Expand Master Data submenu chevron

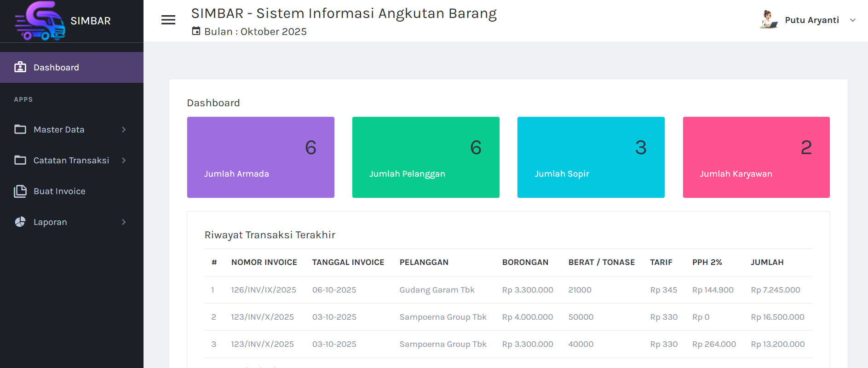point(123,130)
